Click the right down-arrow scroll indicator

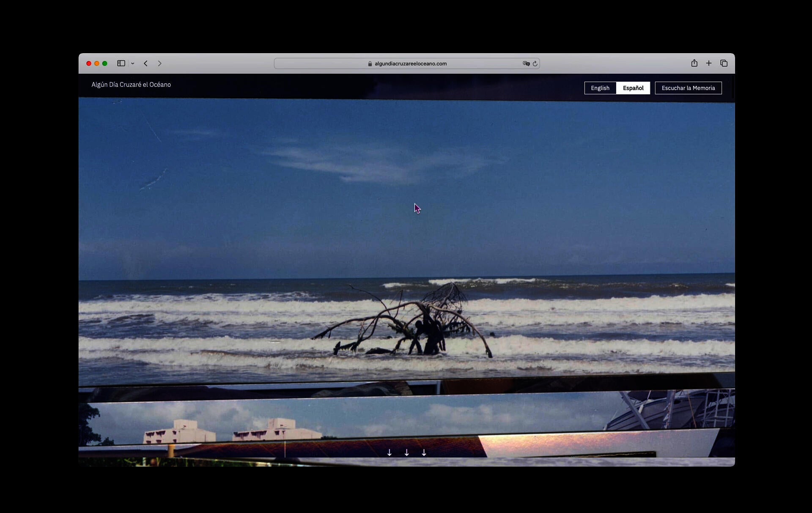click(x=424, y=453)
